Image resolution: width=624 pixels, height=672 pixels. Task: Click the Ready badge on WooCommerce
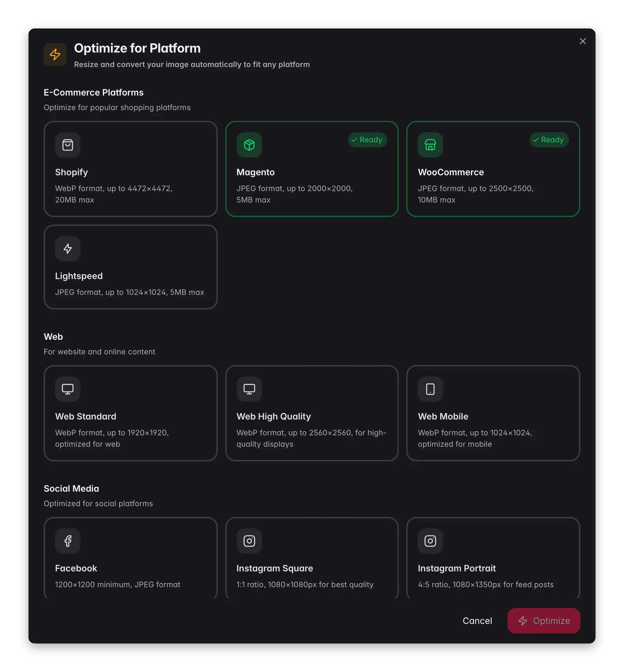click(549, 140)
